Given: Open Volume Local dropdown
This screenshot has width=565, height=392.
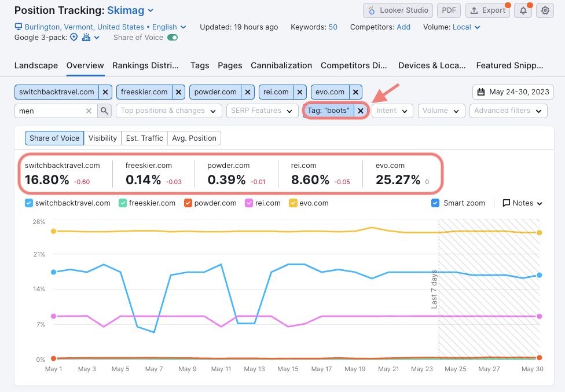Looking at the screenshot, I should tap(467, 27).
